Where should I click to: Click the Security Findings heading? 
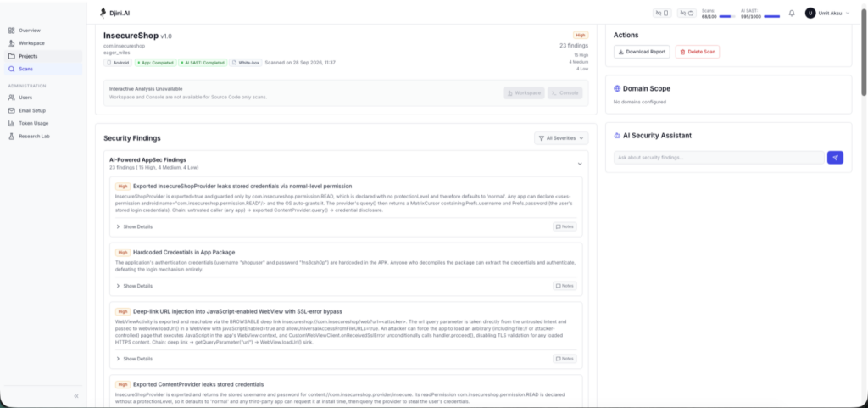tap(131, 138)
